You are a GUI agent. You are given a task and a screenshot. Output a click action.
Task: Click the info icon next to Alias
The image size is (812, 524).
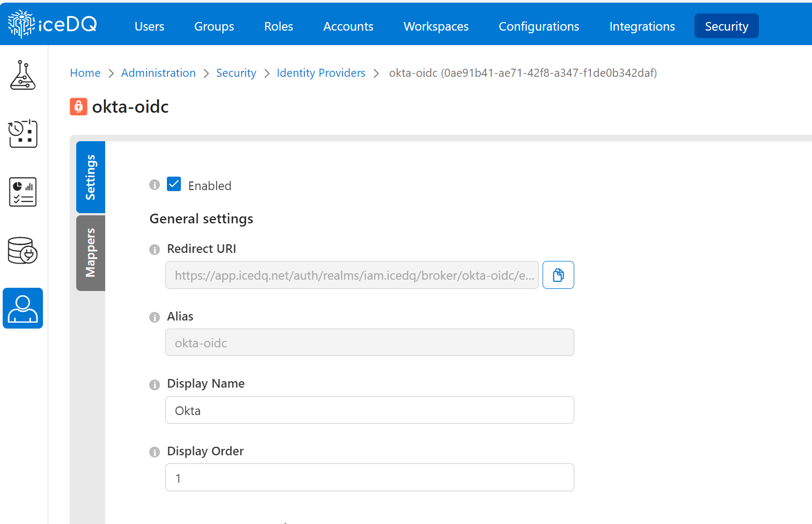click(155, 317)
